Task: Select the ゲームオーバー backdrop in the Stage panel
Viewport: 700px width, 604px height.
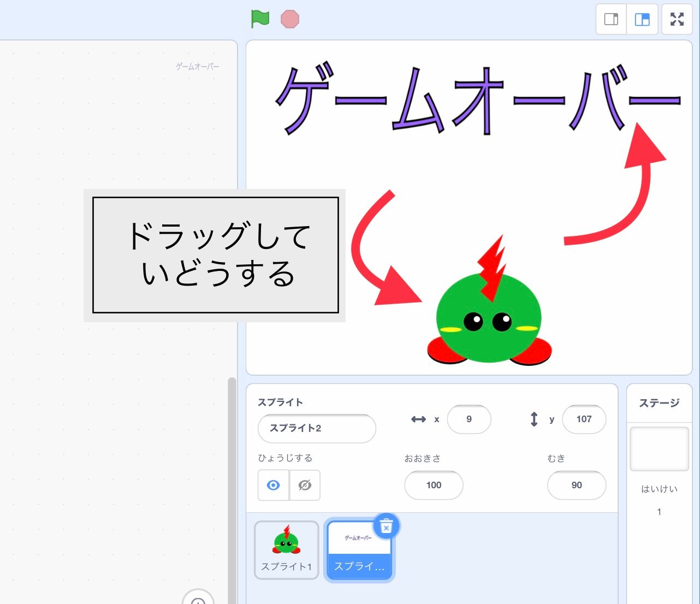Action: pyautogui.click(x=659, y=449)
